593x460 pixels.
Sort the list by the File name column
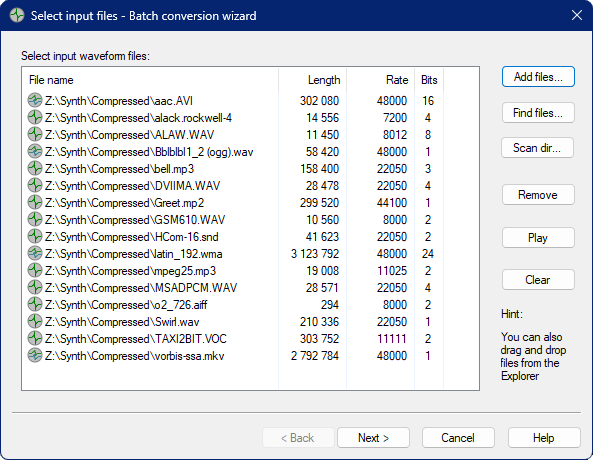151,80
